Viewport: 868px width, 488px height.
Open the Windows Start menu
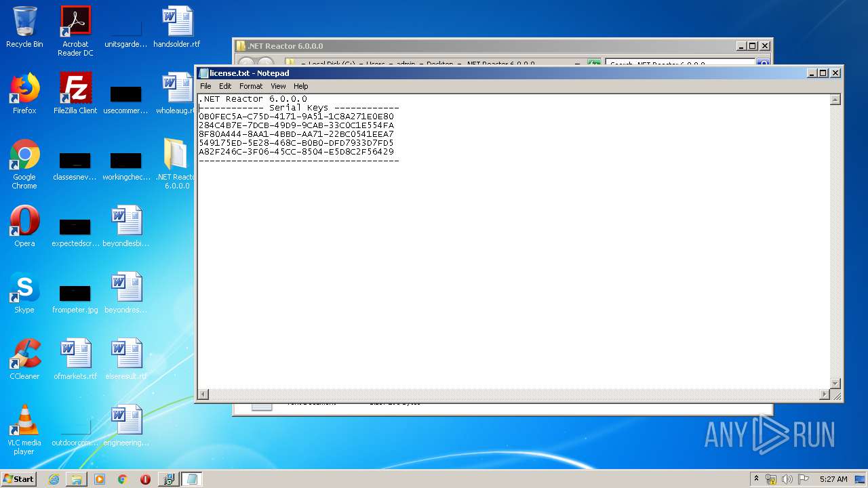point(18,479)
